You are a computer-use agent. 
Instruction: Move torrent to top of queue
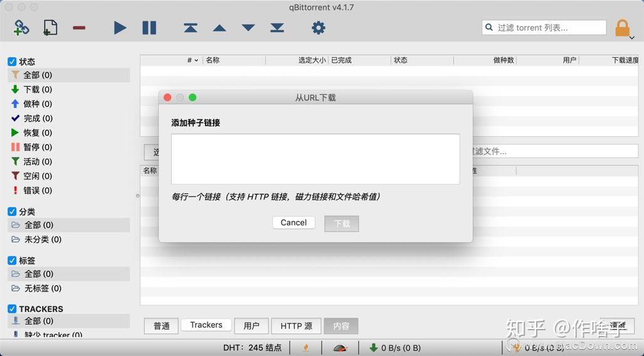(x=191, y=28)
